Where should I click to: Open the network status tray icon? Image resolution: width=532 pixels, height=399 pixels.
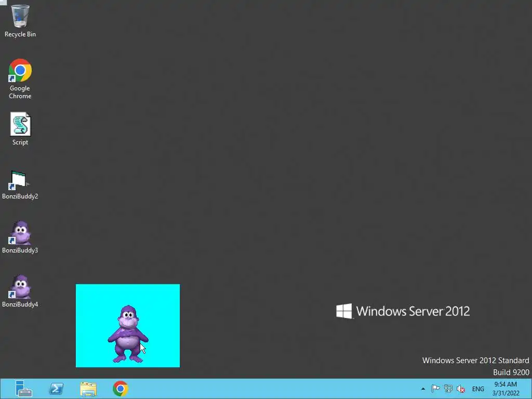[x=448, y=389]
